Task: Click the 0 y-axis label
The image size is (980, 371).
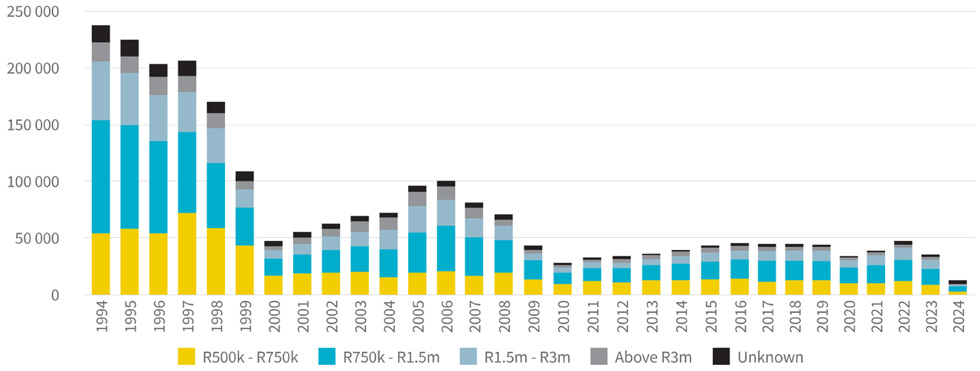Action: click(x=56, y=295)
